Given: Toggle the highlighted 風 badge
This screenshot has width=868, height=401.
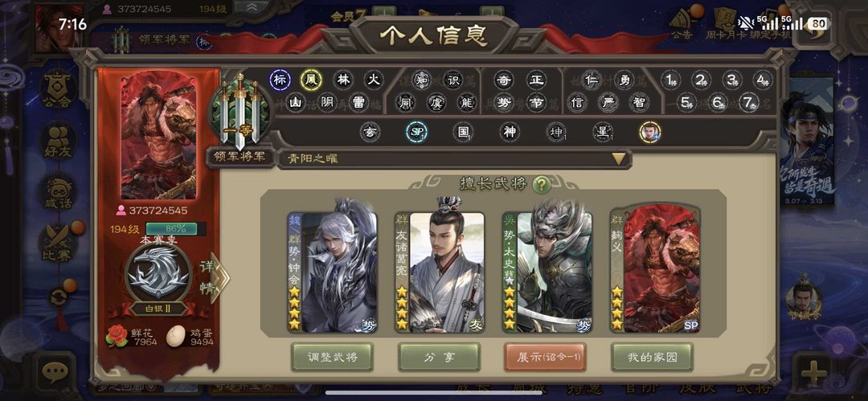Looking at the screenshot, I should click(x=311, y=80).
